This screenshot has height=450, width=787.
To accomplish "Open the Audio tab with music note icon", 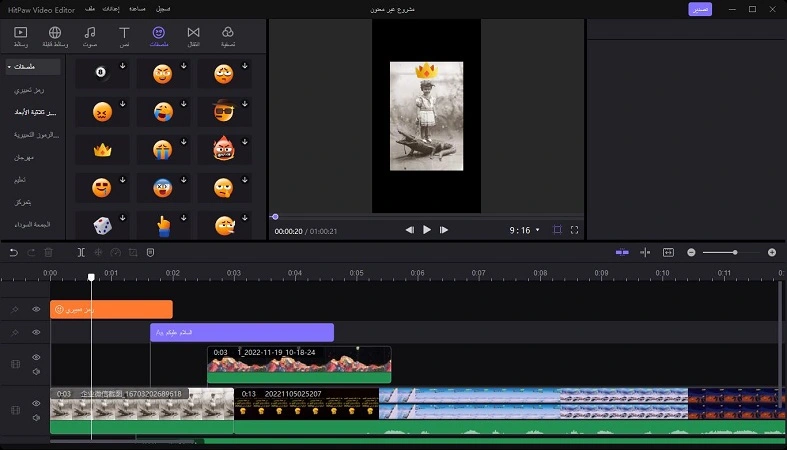I will [90, 37].
